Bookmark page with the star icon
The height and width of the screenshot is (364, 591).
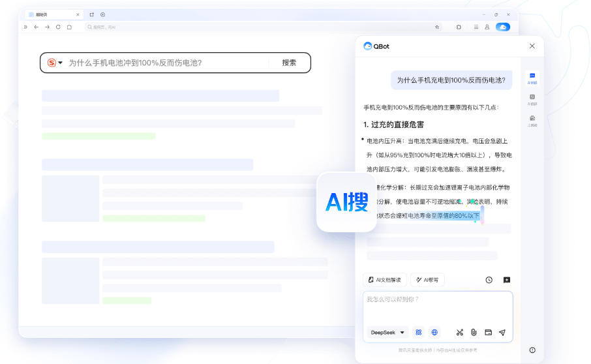click(x=437, y=27)
